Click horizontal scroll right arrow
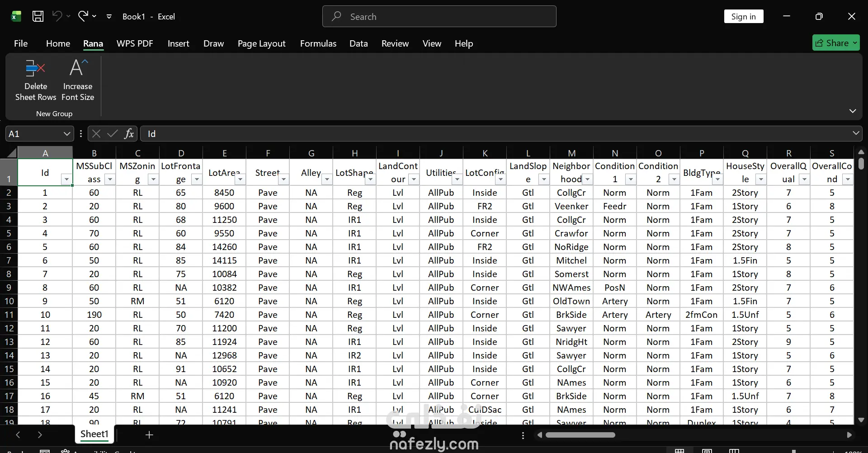Image resolution: width=868 pixels, height=453 pixels. click(849, 435)
